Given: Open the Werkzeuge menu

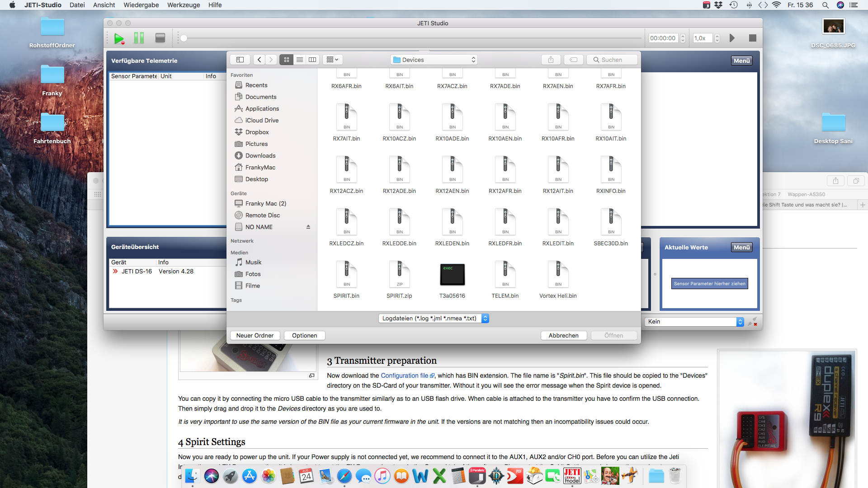Looking at the screenshot, I should (x=184, y=5).
